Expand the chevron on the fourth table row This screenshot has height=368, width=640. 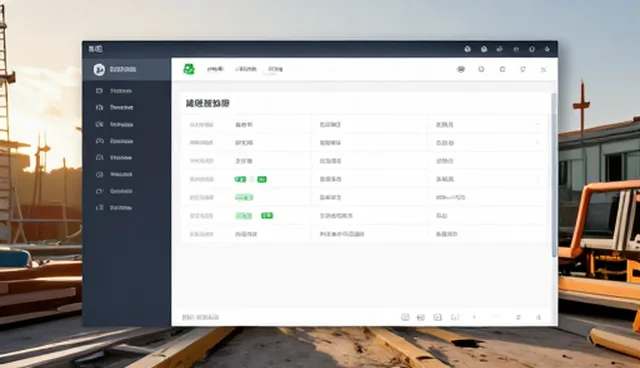(x=538, y=179)
